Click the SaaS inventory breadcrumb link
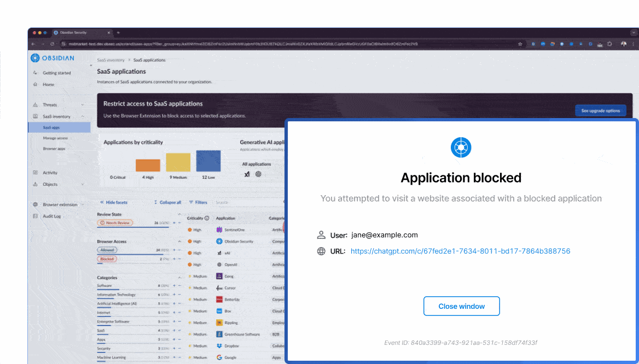The width and height of the screenshot is (639, 364). click(x=111, y=60)
